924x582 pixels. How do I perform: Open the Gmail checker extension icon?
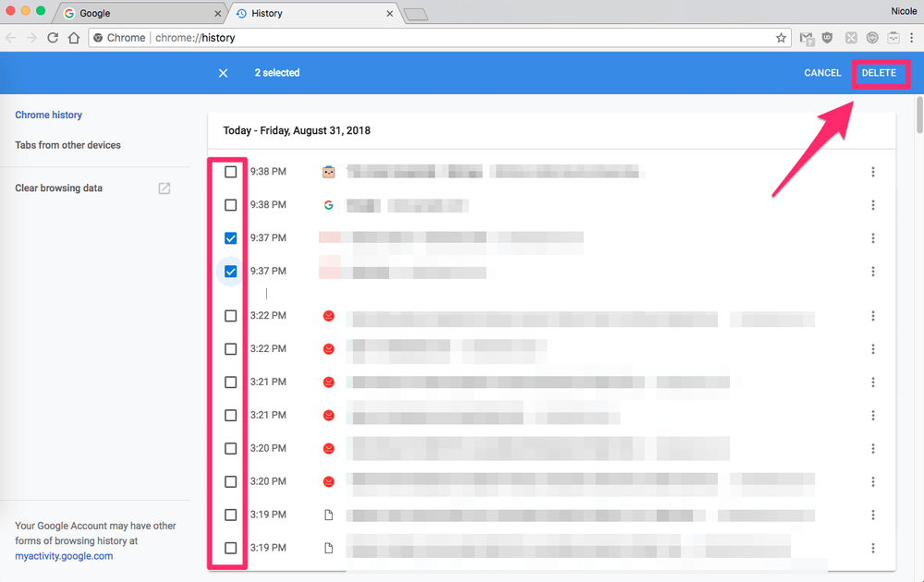807,38
